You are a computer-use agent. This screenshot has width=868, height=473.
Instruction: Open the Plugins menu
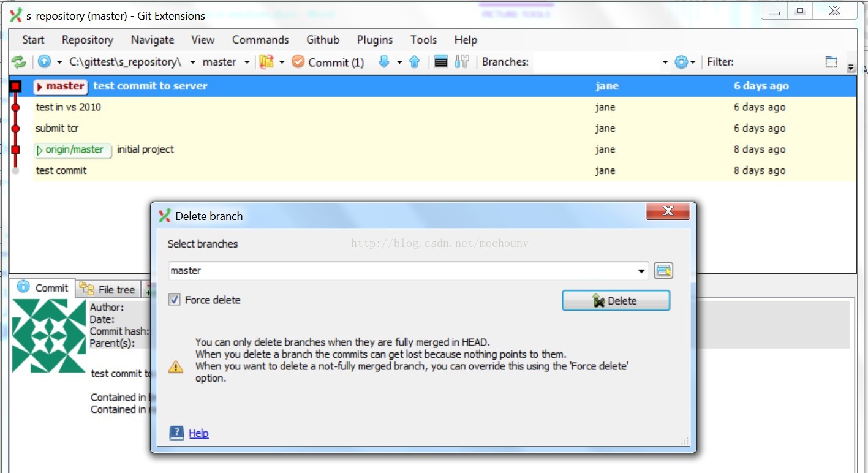375,40
